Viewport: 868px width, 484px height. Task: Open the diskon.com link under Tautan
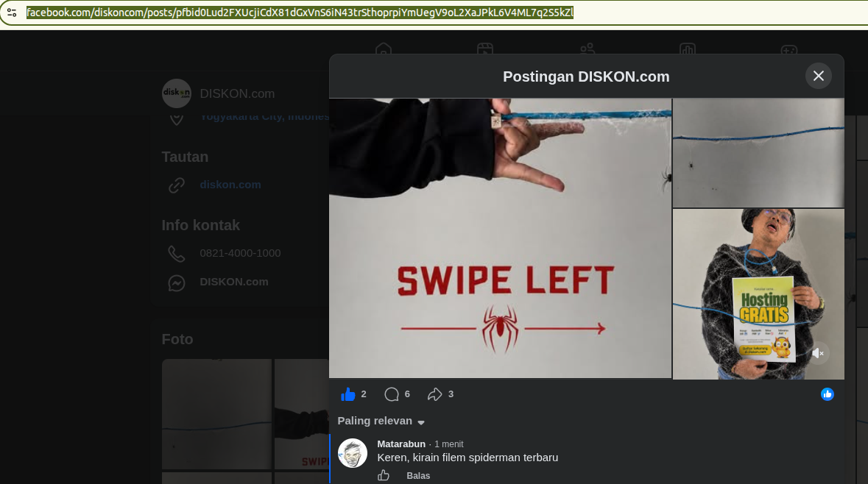pyautogui.click(x=230, y=185)
